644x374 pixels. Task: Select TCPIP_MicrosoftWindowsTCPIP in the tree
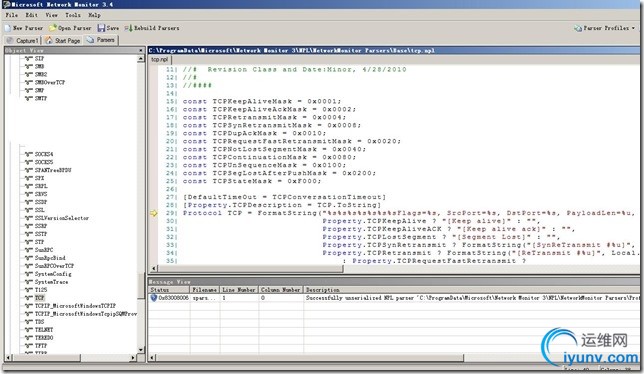pos(75,306)
